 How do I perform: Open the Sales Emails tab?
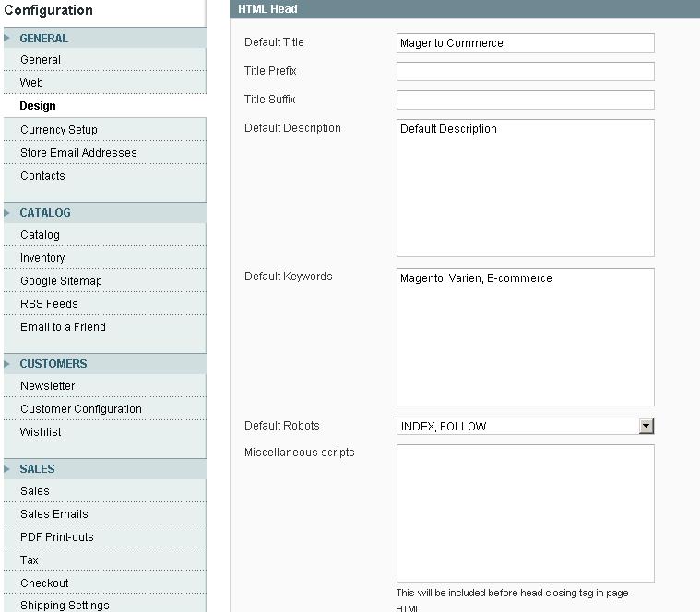point(105,514)
